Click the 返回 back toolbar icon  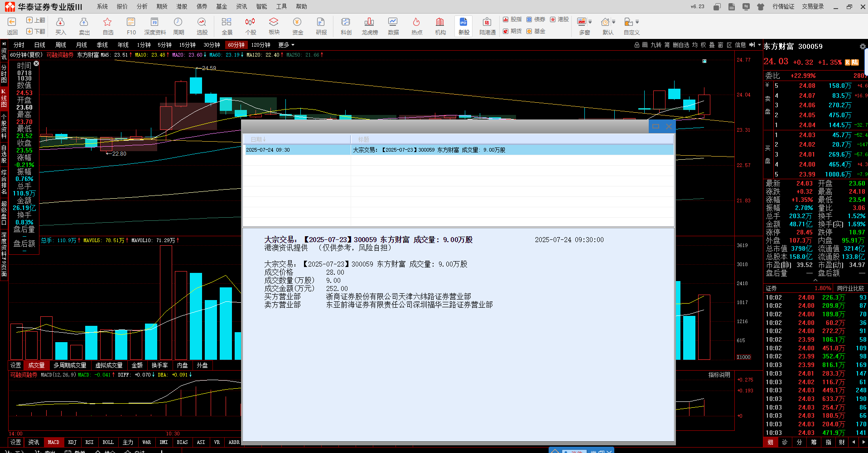click(12, 26)
